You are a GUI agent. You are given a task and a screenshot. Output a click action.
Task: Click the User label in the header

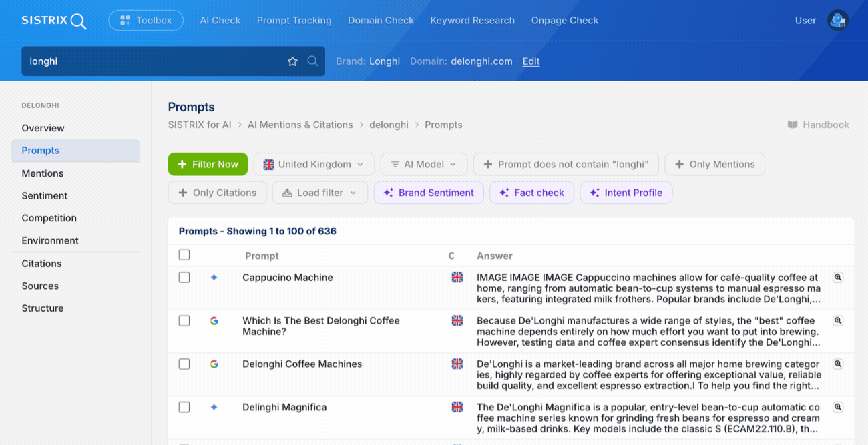(805, 21)
